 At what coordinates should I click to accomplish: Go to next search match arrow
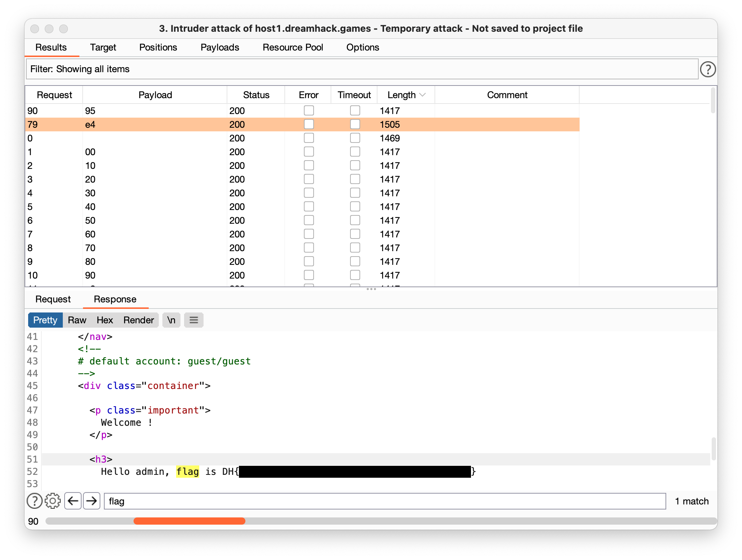coord(92,501)
